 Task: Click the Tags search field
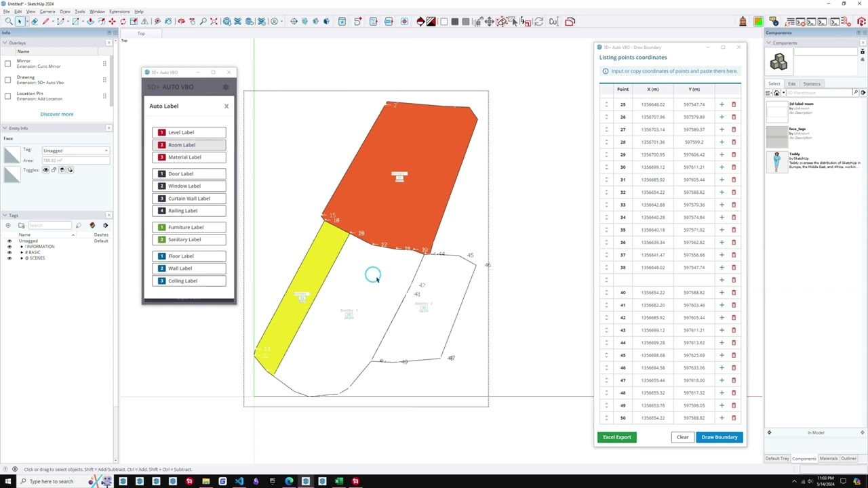click(50, 225)
